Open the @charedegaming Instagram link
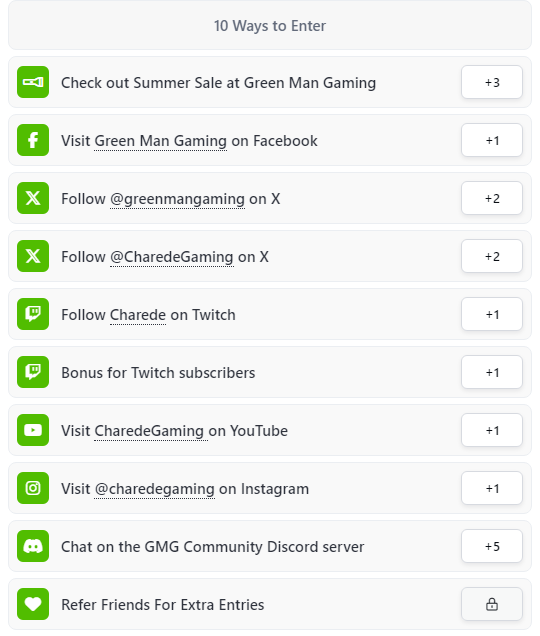 coord(154,489)
